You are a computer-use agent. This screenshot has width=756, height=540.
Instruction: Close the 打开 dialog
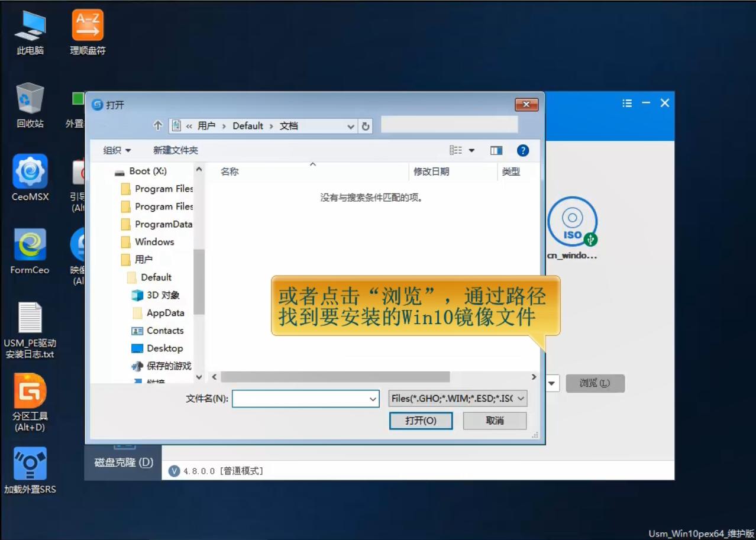click(526, 105)
